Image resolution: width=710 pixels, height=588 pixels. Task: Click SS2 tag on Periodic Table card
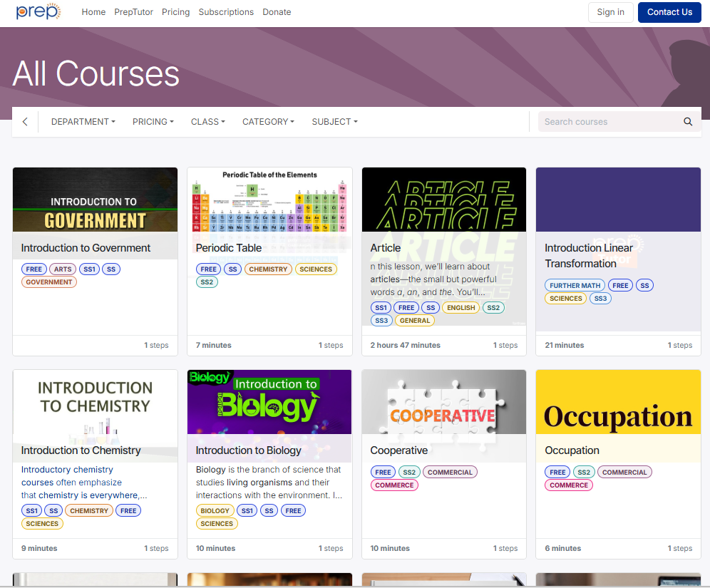(207, 282)
